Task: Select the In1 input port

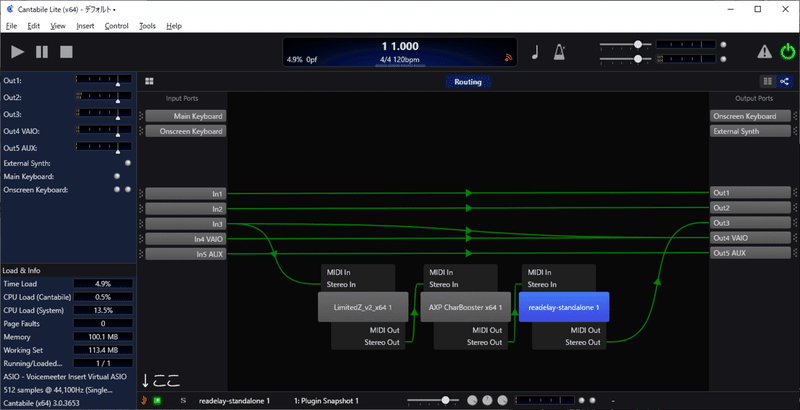Action: coord(186,194)
